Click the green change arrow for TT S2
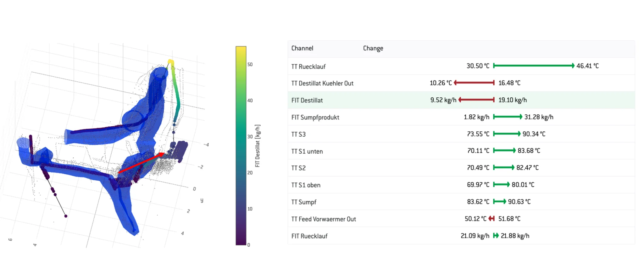This screenshot has width=644, height=257. coord(504,167)
